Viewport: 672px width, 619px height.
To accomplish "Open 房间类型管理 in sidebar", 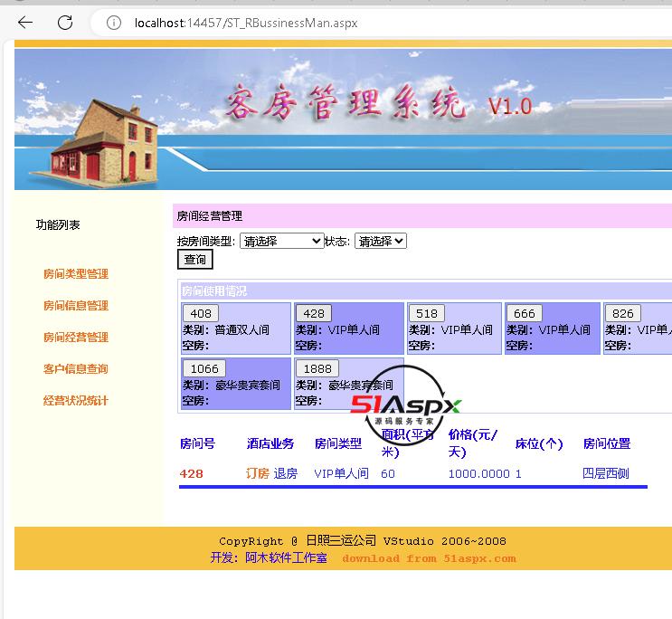I will click(x=75, y=274).
